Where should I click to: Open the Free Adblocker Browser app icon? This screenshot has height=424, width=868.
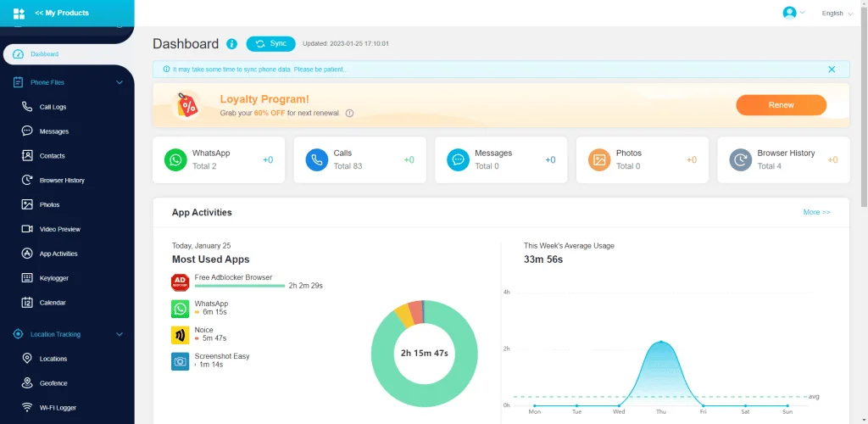[x=180, y=282]
